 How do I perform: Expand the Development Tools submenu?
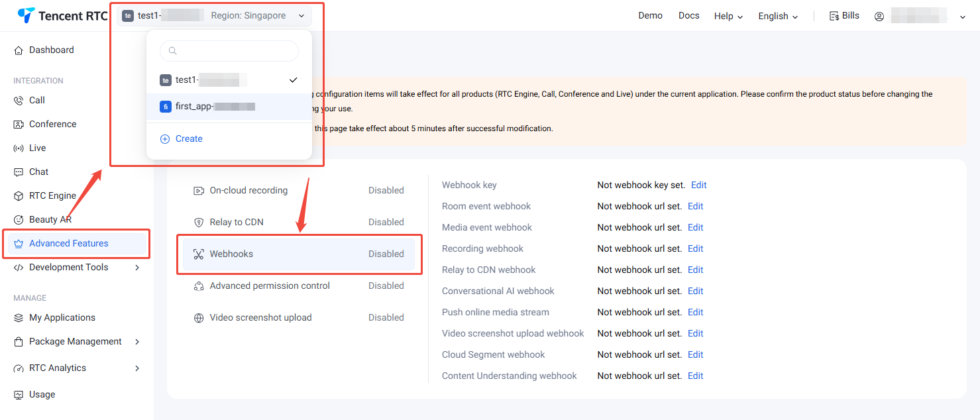(137, 268)
